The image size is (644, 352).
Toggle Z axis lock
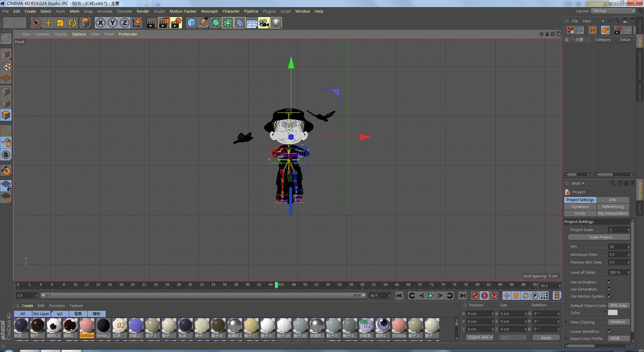[124, 23]
